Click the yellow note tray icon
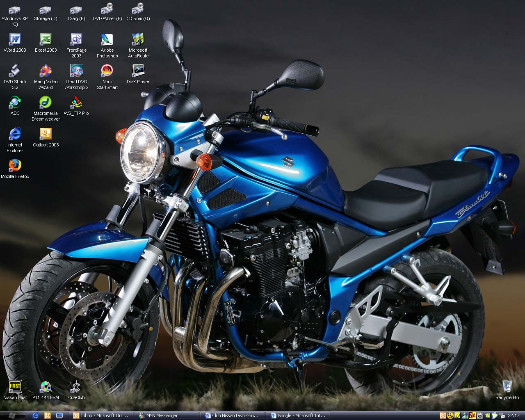This screenshot has width=525, height=420. pyautogui.click(x=457, y=415)
